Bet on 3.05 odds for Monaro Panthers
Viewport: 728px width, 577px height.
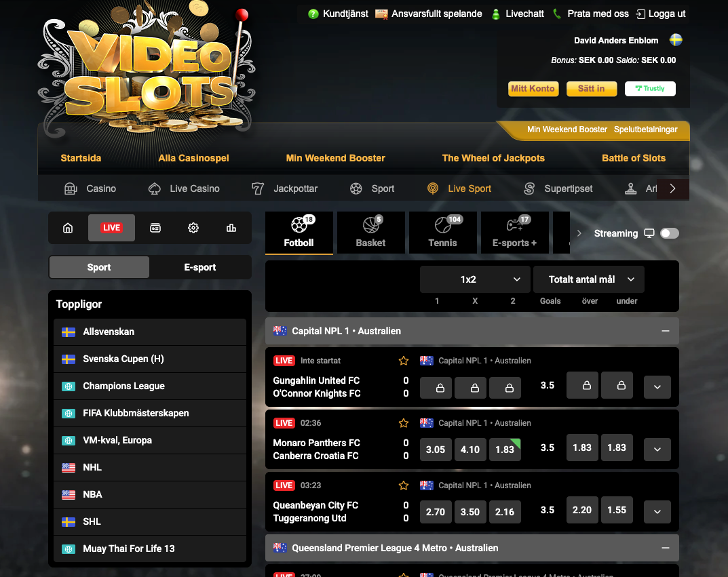coord(436,450)
